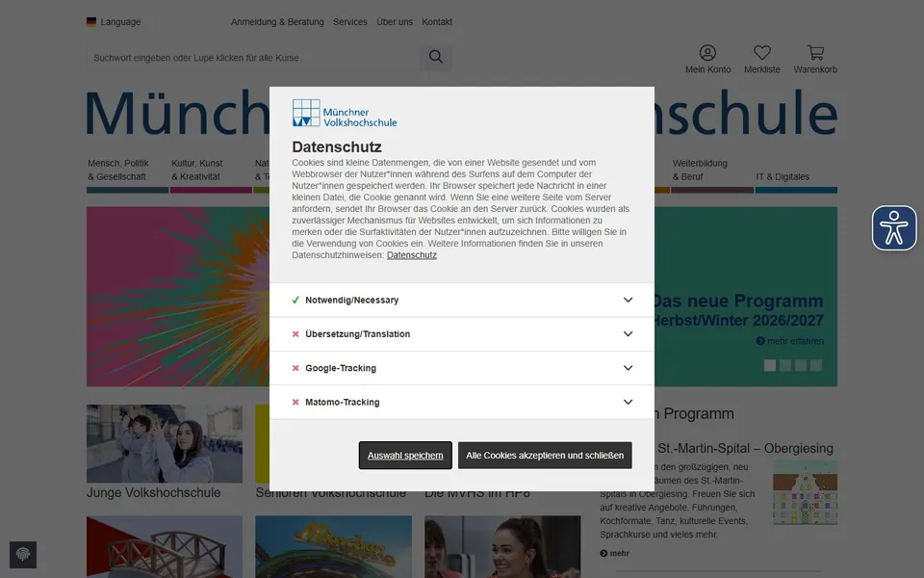This screenshot has height=578, width=924.
Task: Open Anmeldung & Beratung menu
Action: (277, 22)
